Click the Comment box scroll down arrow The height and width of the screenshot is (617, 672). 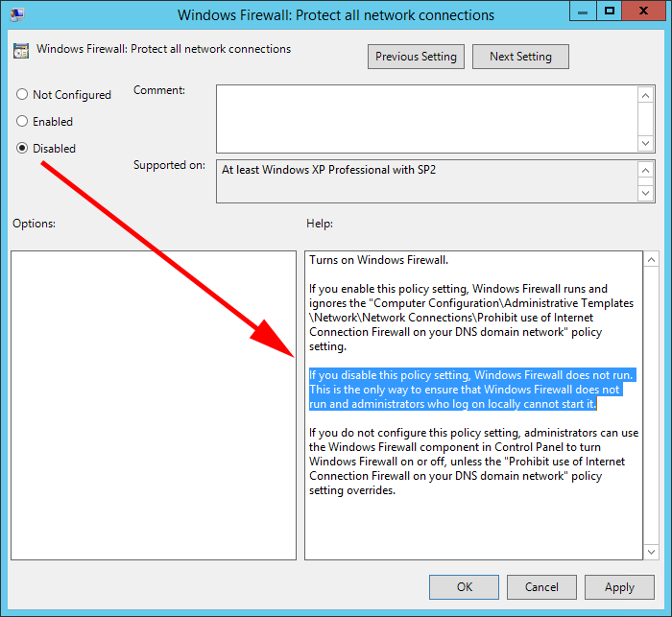click(x=646, y=143)
